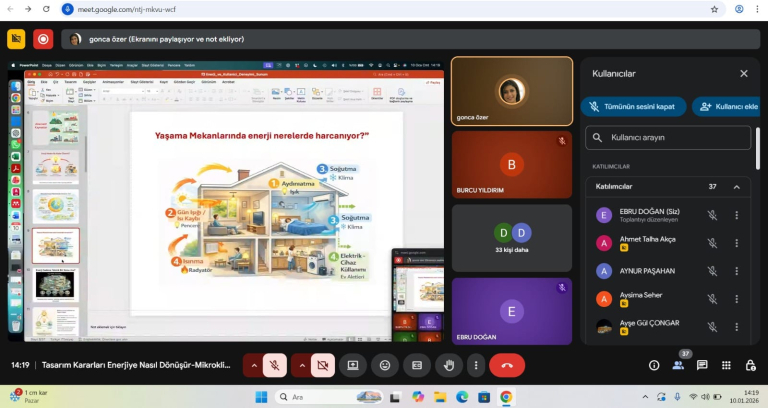Viewport: 768px width, 408px height.
Task: Toggle the camera on or off
Action: (x=323, y=365)
